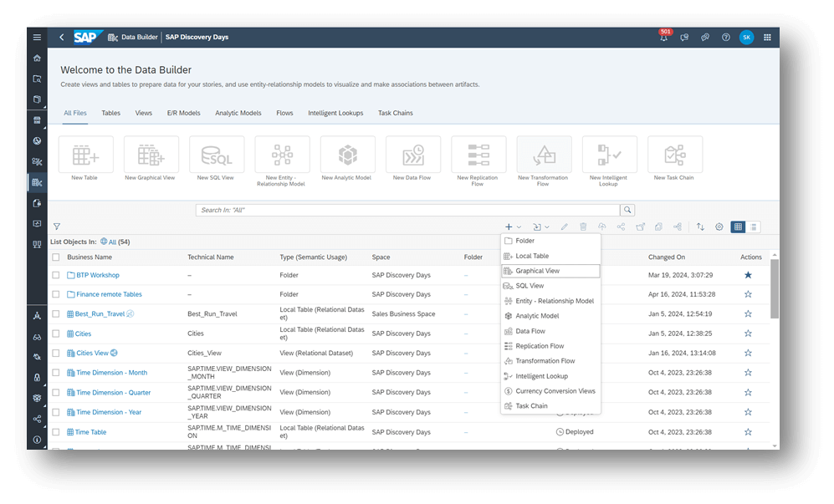
Task: Open the Cities table link
Action: [83, 333]
